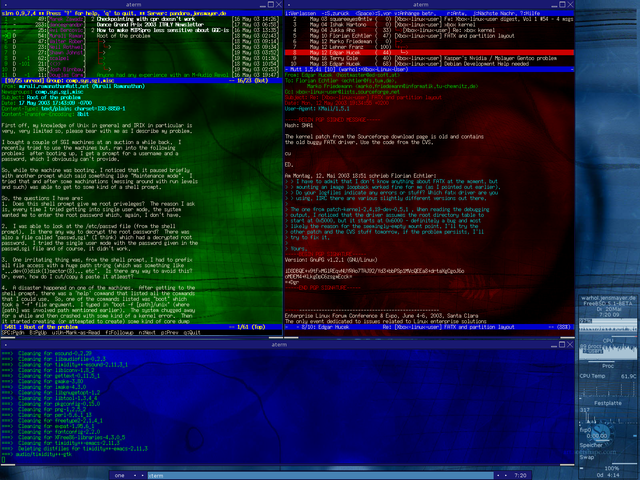
Task: Open window menu dot of slrn aterm window
Action: [4, 4]
